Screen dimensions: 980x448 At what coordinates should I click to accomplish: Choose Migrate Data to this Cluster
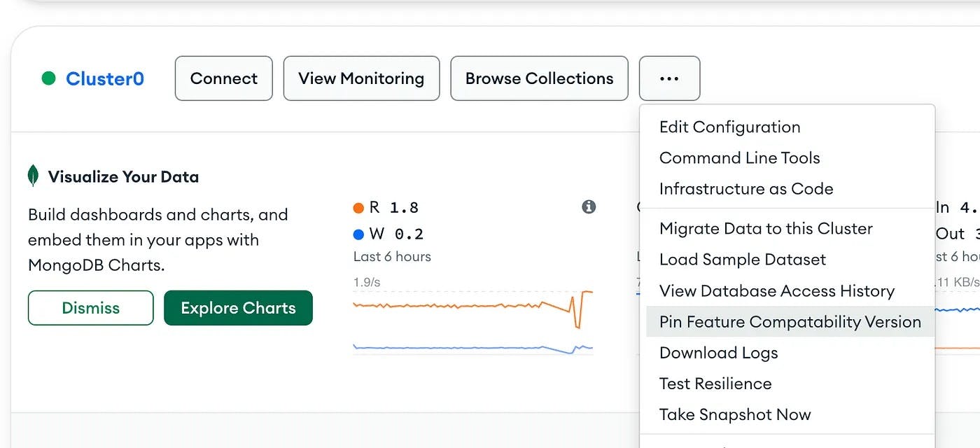[x=766, y=229]
